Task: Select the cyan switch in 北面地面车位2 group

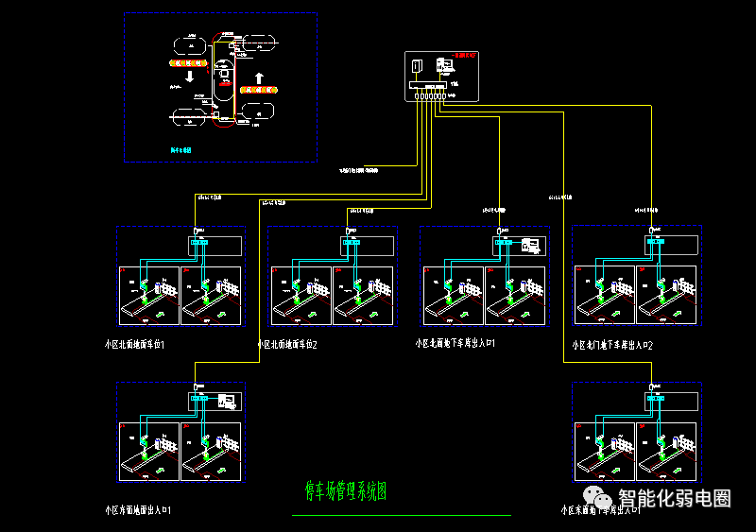Action: pyautogui.click(x=352, y=242)
